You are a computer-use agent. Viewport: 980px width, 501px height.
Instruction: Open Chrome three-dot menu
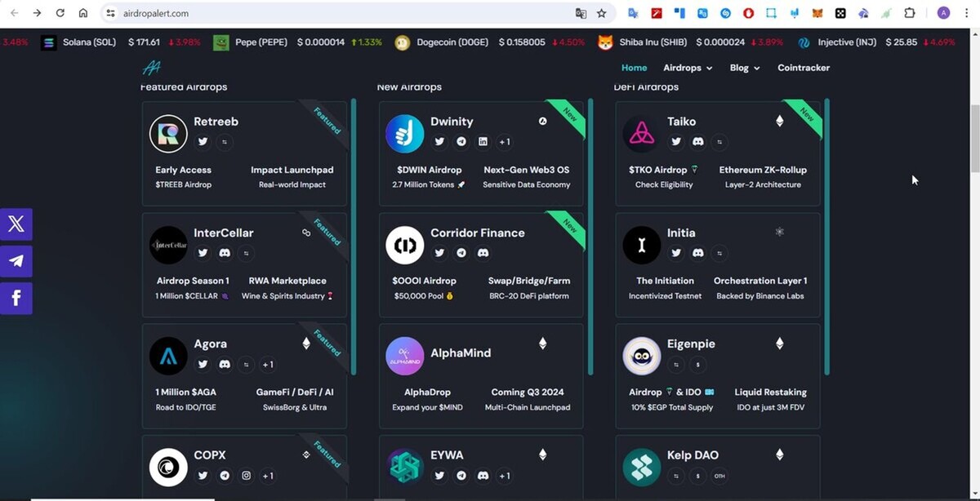tap(966, 13)
